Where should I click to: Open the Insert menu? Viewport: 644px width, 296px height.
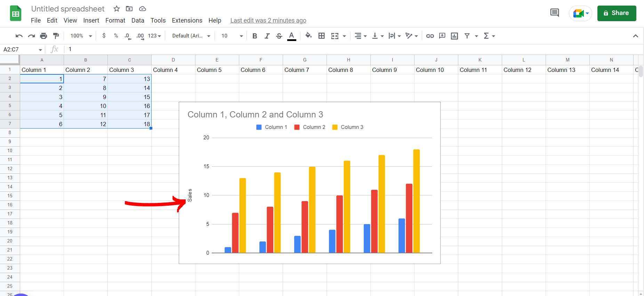(x=91, y=20)
